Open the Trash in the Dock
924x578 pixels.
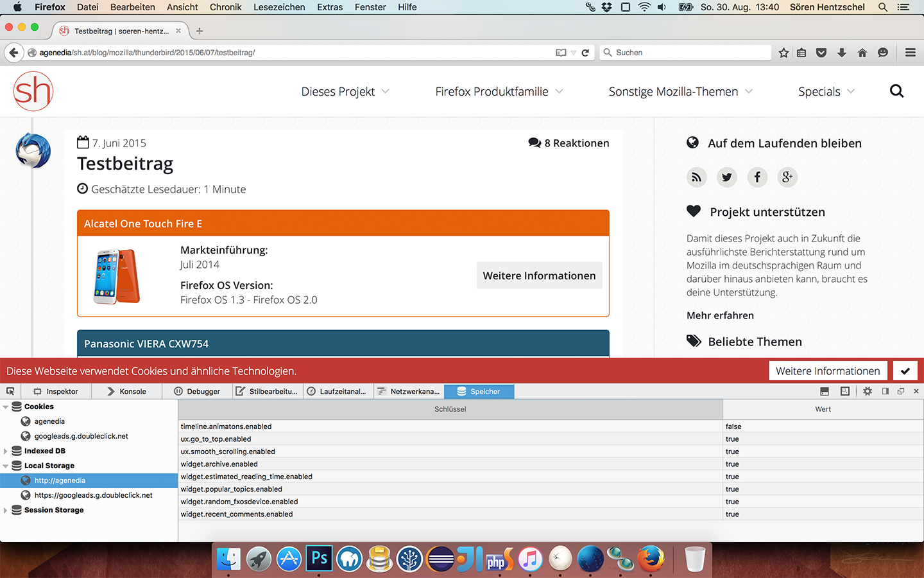point(695,558)
